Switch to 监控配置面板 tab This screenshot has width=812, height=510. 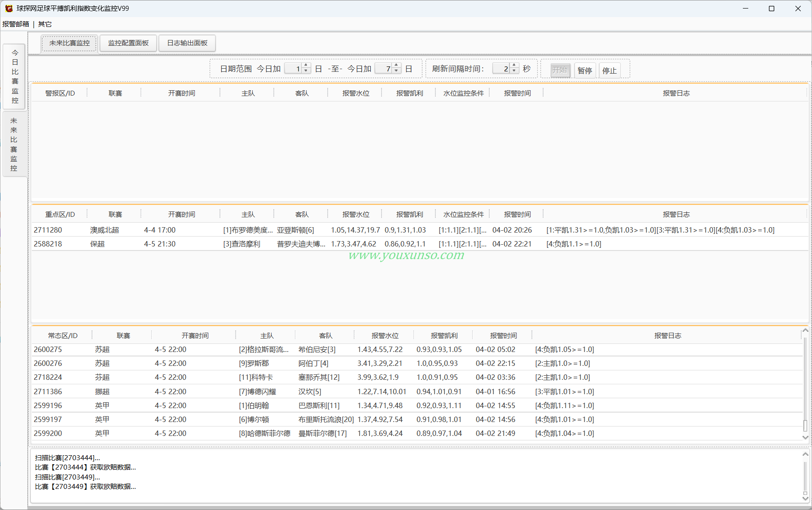(128, 43)
